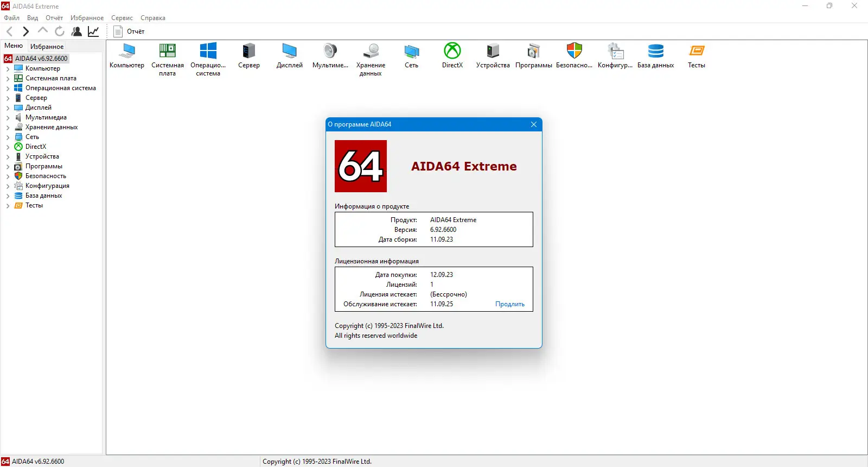This screenshot has height=467, width=868.
Task: Open the graph chart toolbar icon
Action: (x=93, y=31)
